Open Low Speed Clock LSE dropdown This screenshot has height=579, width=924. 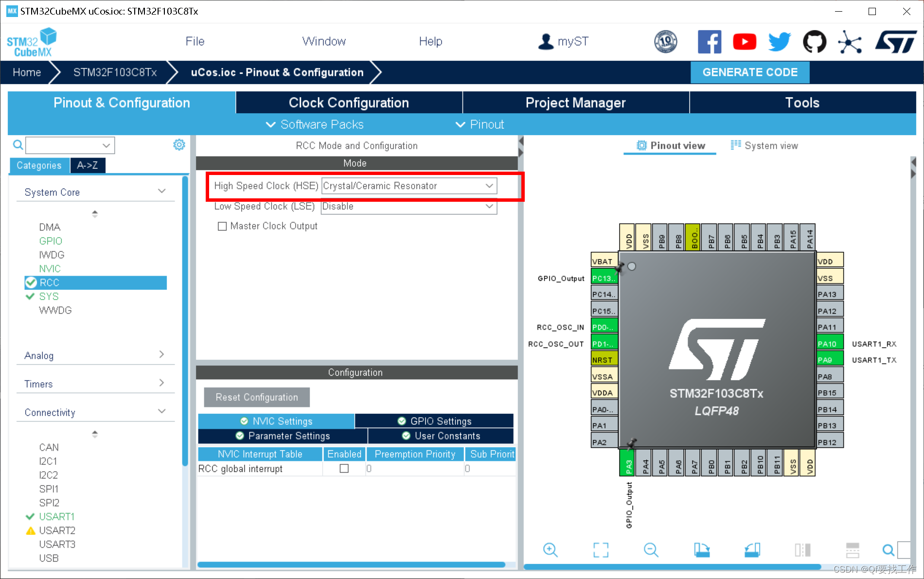tap(409, 207)
